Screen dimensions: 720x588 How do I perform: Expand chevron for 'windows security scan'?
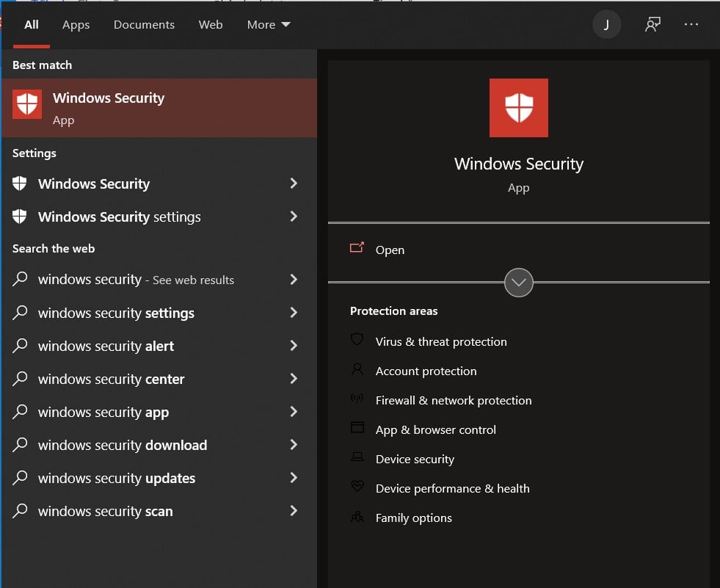click(x=294, y=511)
